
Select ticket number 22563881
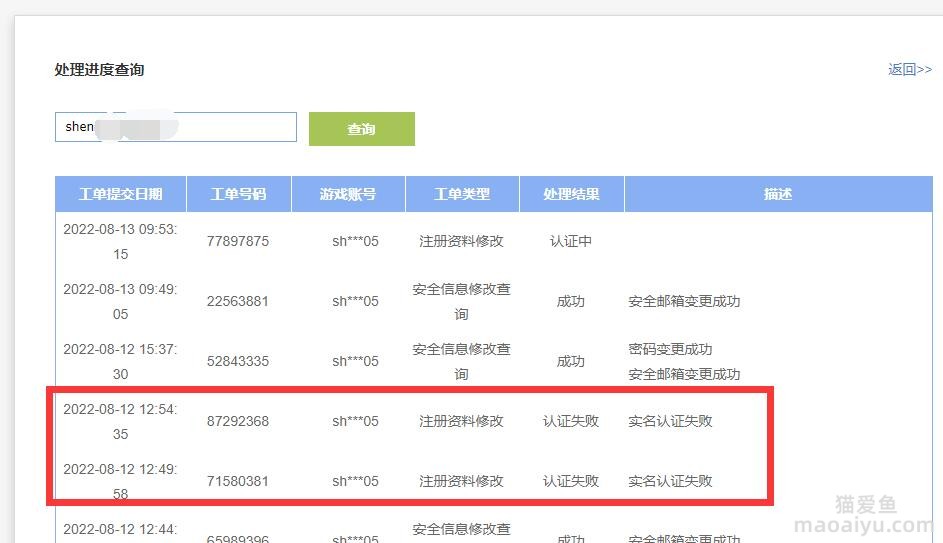238,301
